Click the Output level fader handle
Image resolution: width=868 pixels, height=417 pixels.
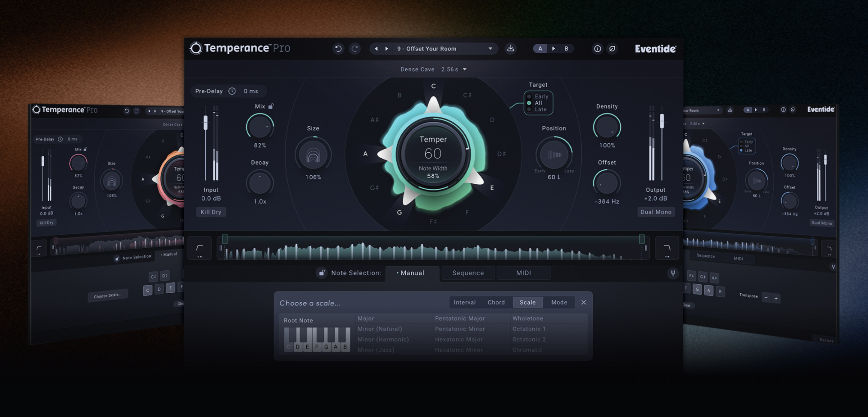662,121
